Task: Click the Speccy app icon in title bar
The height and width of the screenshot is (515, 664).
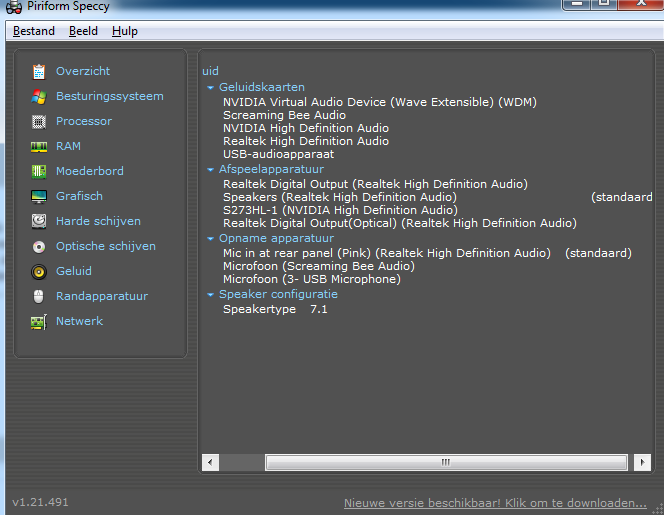Action: [x=14, y=7]
